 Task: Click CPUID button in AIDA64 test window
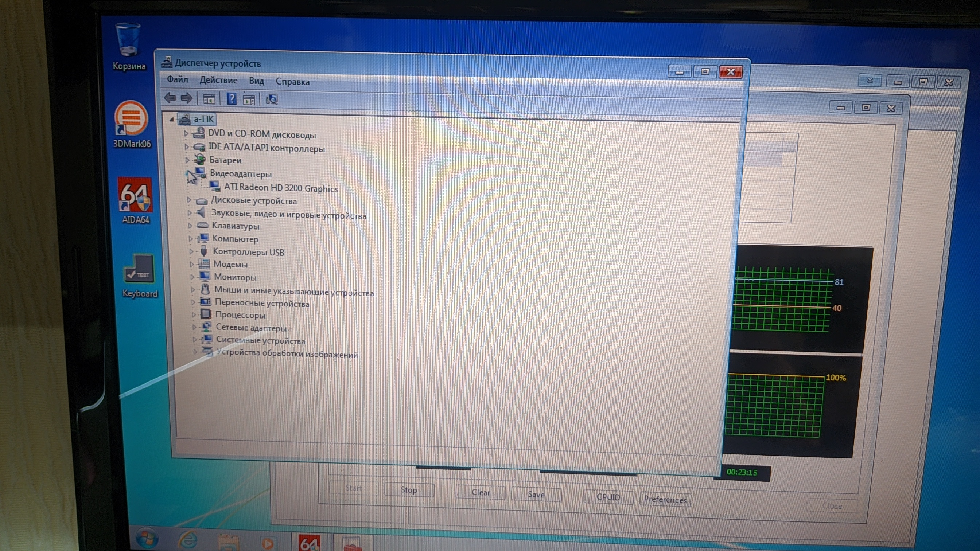coord(608,497)
